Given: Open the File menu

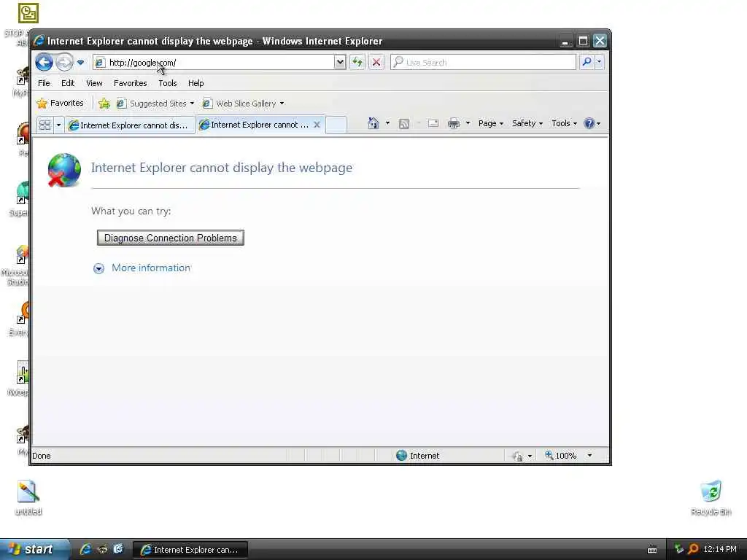Looking at the screenshot, I should coord(44,83).
